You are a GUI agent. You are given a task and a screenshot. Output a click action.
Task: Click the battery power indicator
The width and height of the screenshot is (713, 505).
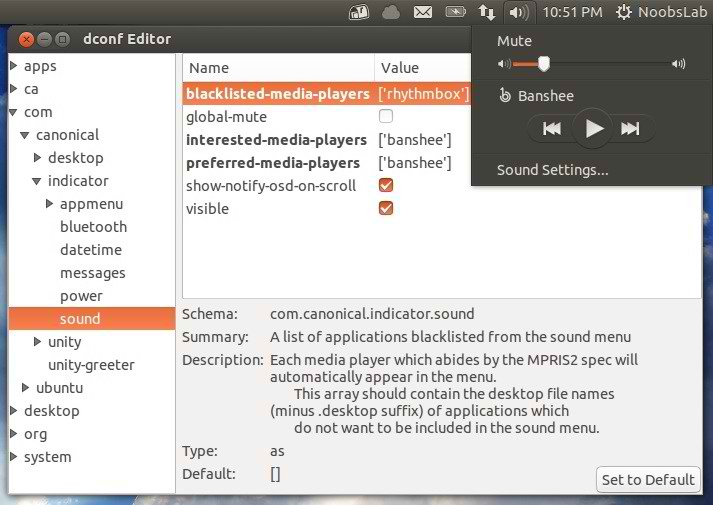pos(455,12)
